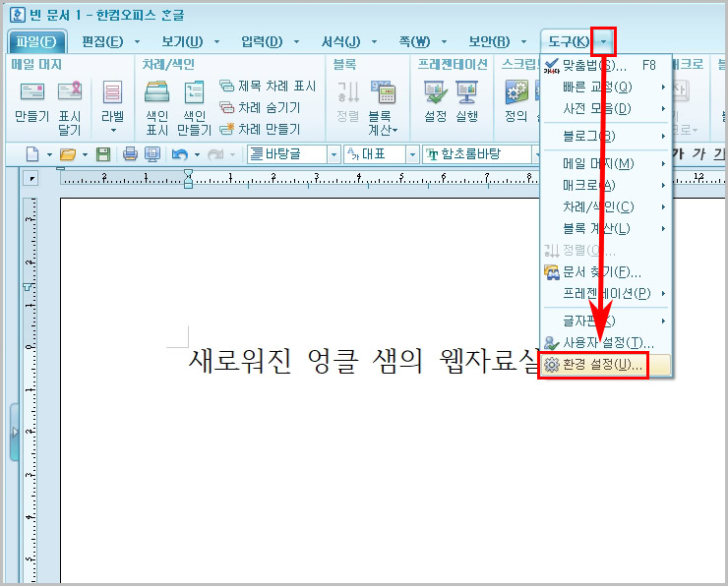Click the new document icon
The width and height of the screenshot is (728, 586).
(x=32, y=154)
